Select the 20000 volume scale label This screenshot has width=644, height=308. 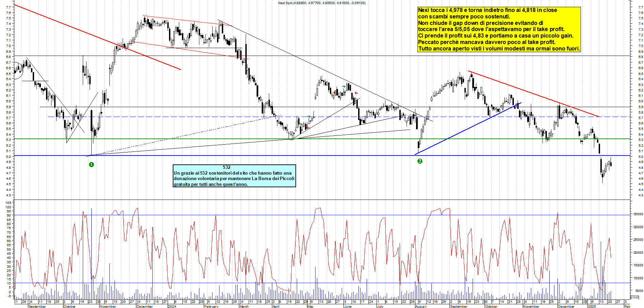638,252
